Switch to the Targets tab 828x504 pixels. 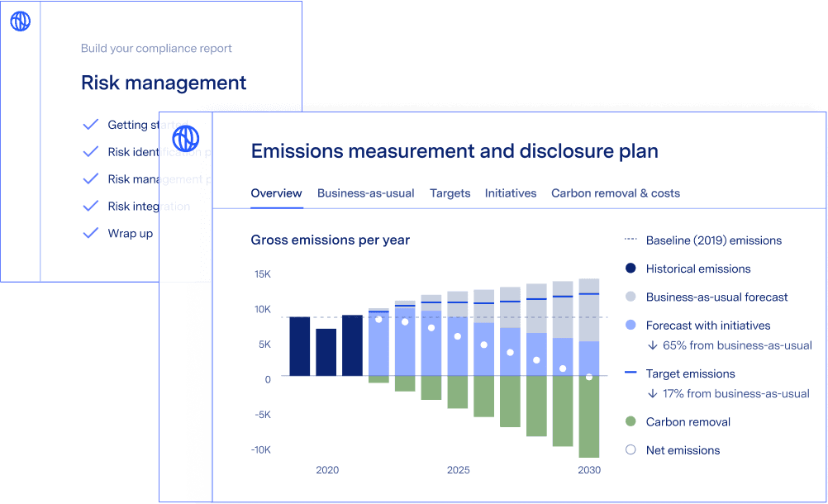[450, 193]
